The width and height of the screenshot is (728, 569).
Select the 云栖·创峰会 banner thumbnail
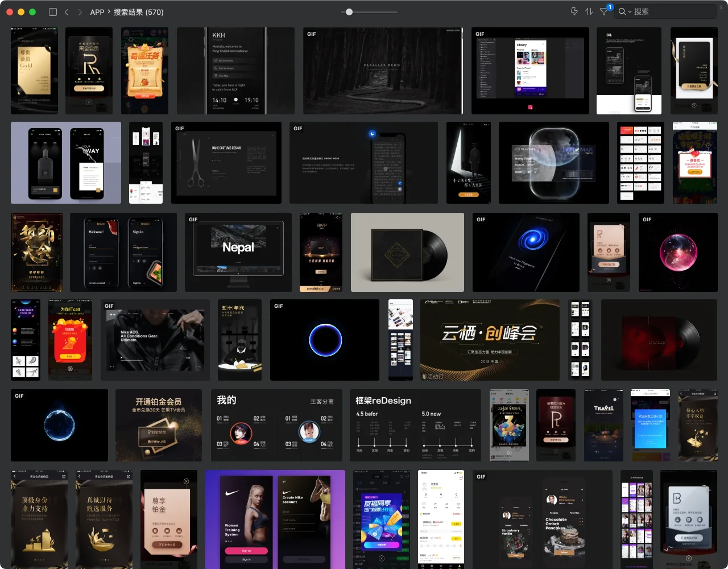[490, 340]
